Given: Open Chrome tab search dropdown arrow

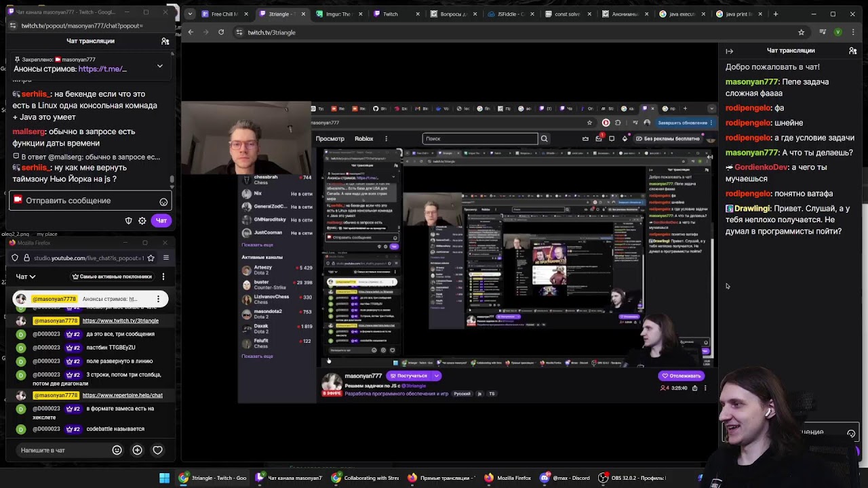Looking at the screenshot, I should (x=189, y=14).
